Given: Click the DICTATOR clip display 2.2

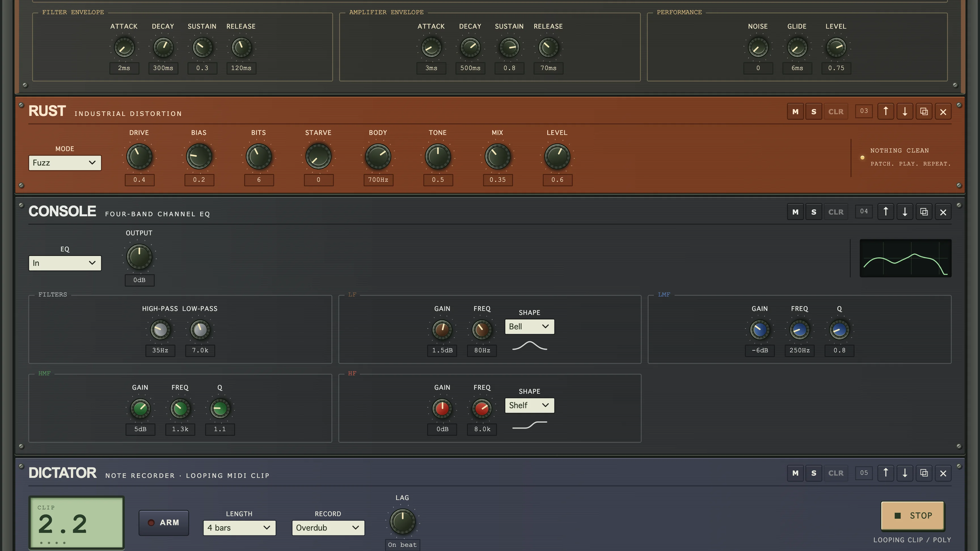Looking at the screenshot, I should (77, 522).
